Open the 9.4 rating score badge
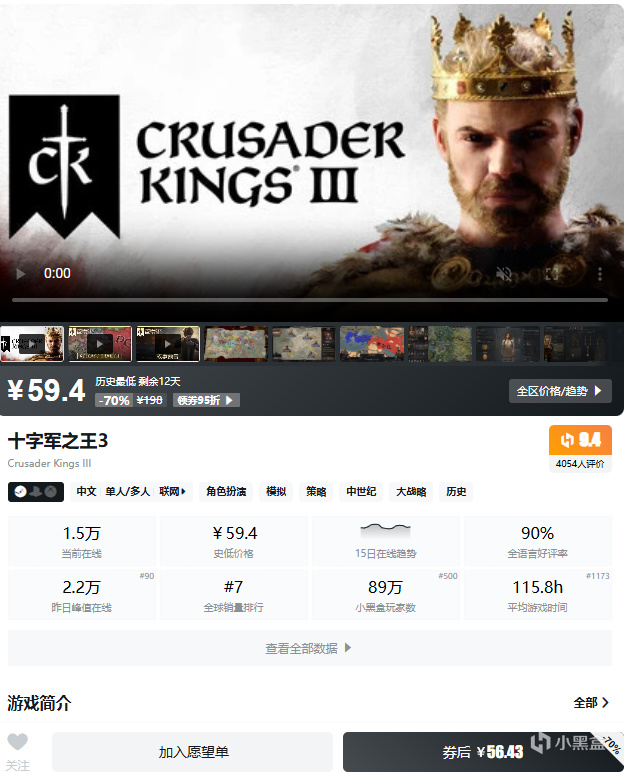 tap(580, 440)
